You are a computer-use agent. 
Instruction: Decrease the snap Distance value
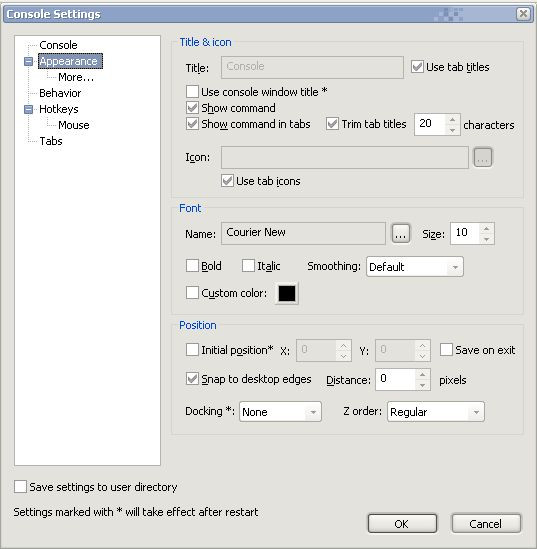(x=423, y=385)
